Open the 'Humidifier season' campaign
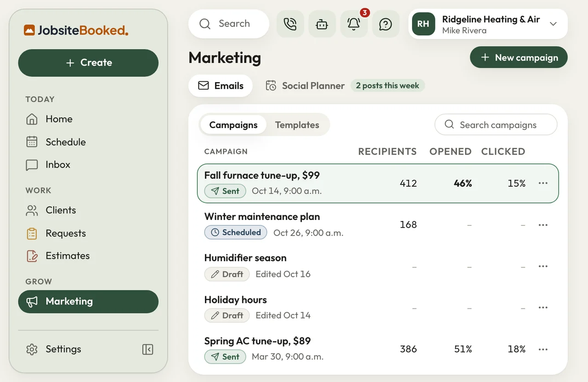This screenshot has width=588, height=382. coord(378,266)
